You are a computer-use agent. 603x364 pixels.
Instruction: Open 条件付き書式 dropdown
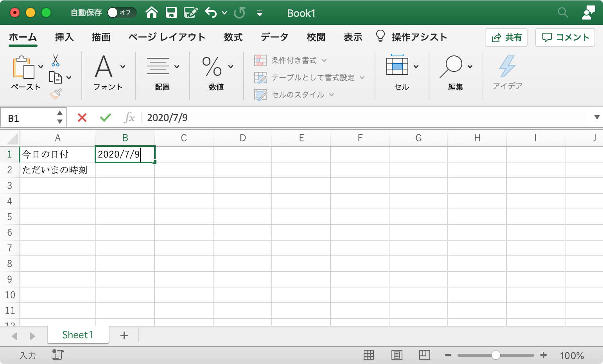[x=291, y=60]
